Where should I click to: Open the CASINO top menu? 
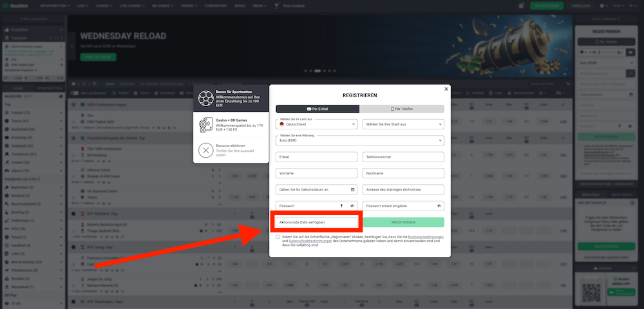(104, 6)
